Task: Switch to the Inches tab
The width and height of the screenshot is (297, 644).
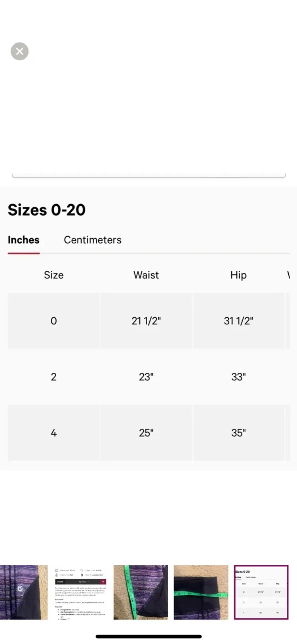Action: click(x=23, y=240)
